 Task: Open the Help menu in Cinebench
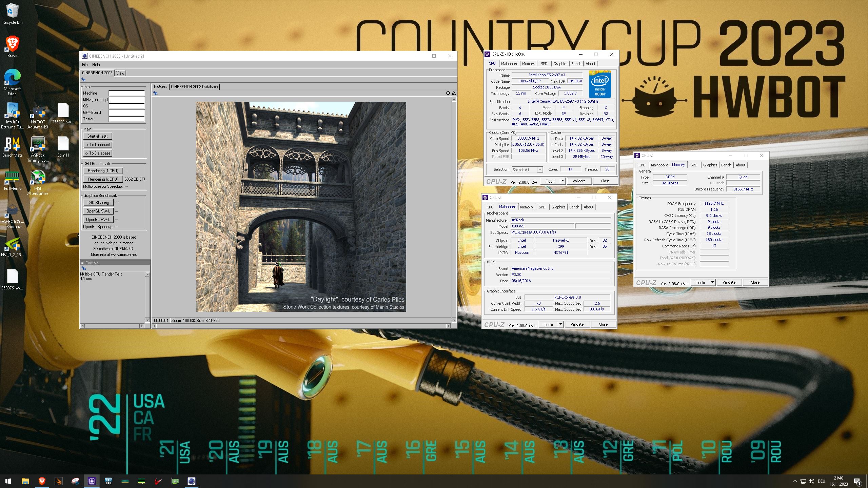pyautogui.click(x=96, y=65)
